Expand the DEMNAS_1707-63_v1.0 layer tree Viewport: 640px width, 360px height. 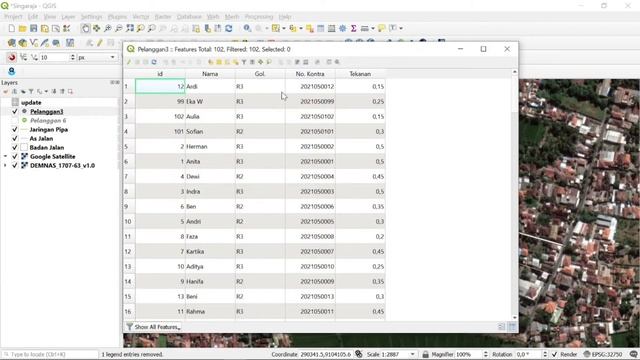(5, 165)
